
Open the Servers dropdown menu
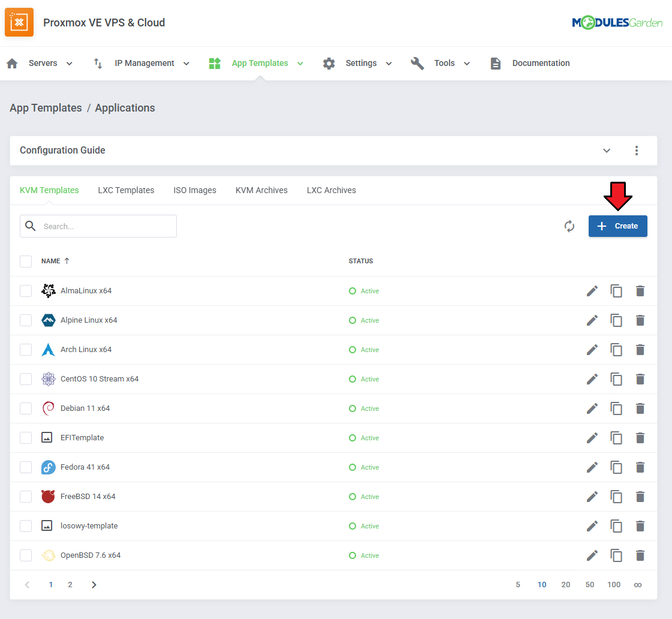point(50,63)
